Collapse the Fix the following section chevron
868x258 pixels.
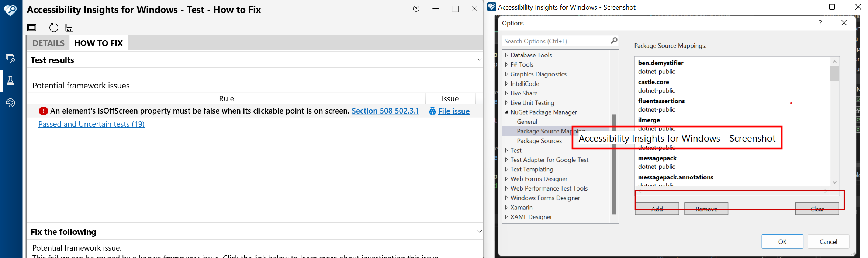pyautogui.click(x=479, y=231)
